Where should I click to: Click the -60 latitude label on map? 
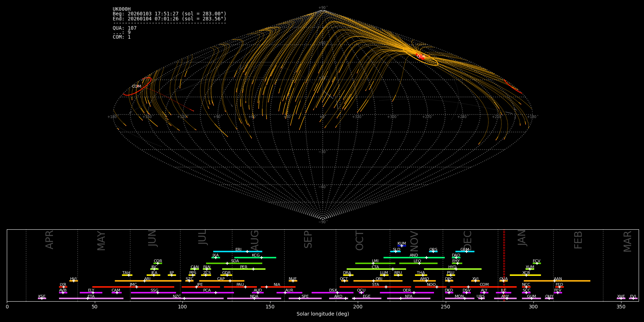pos(322,187)
